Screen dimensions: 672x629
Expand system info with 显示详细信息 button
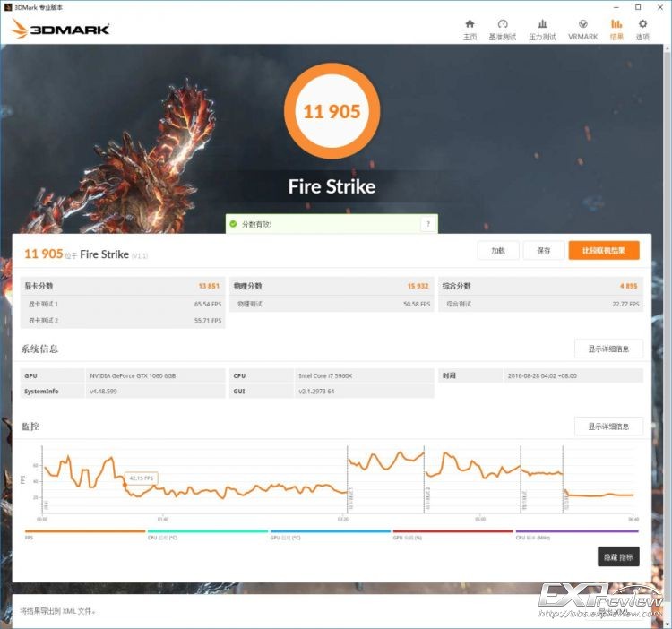[608, 349]
